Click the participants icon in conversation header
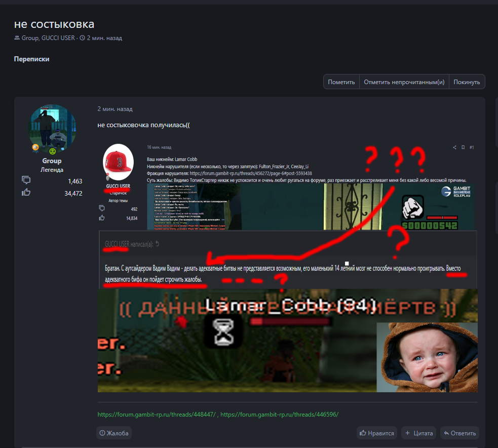 pos(17,38)
